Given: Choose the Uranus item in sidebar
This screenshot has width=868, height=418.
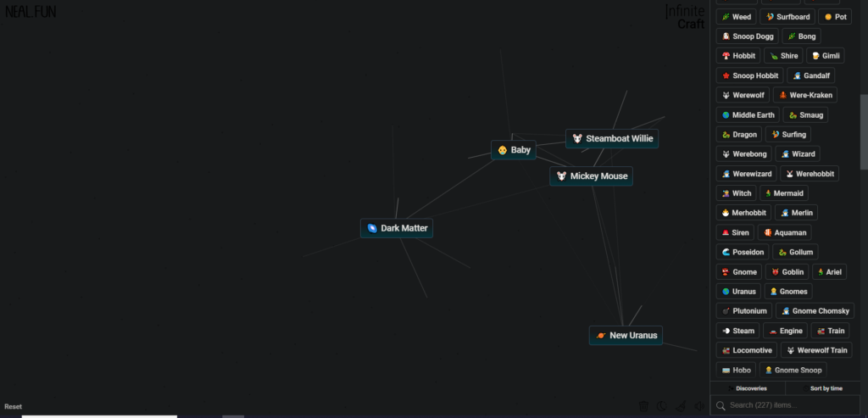Looking at the screenshot, I should 738,291.
